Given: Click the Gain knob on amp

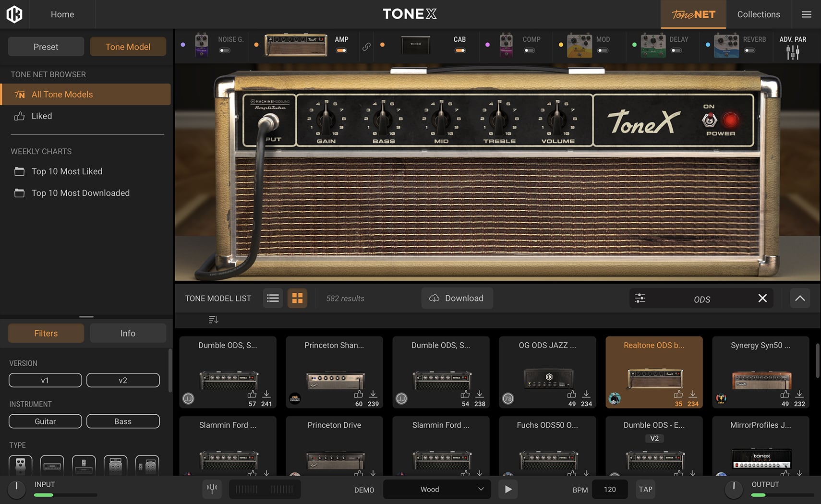Looking at the screenshot, I should coord(326,117).
